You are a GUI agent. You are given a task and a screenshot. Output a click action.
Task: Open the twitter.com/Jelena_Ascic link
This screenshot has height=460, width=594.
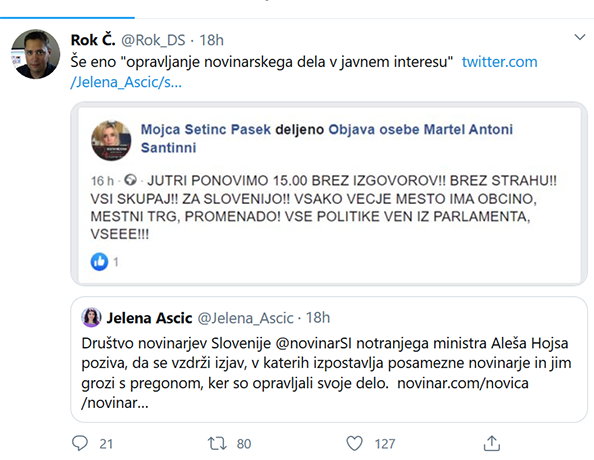click(x=304, y=72)
